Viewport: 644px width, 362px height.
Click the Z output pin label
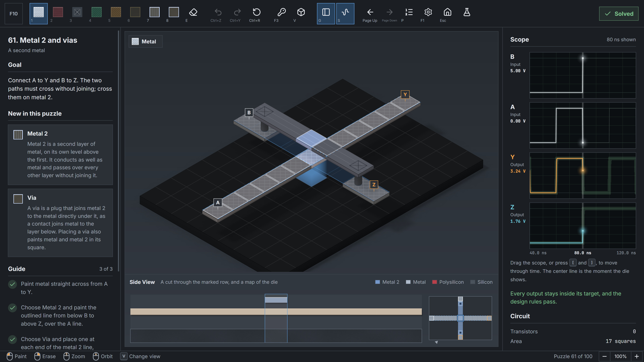click(x=374, y=185)
